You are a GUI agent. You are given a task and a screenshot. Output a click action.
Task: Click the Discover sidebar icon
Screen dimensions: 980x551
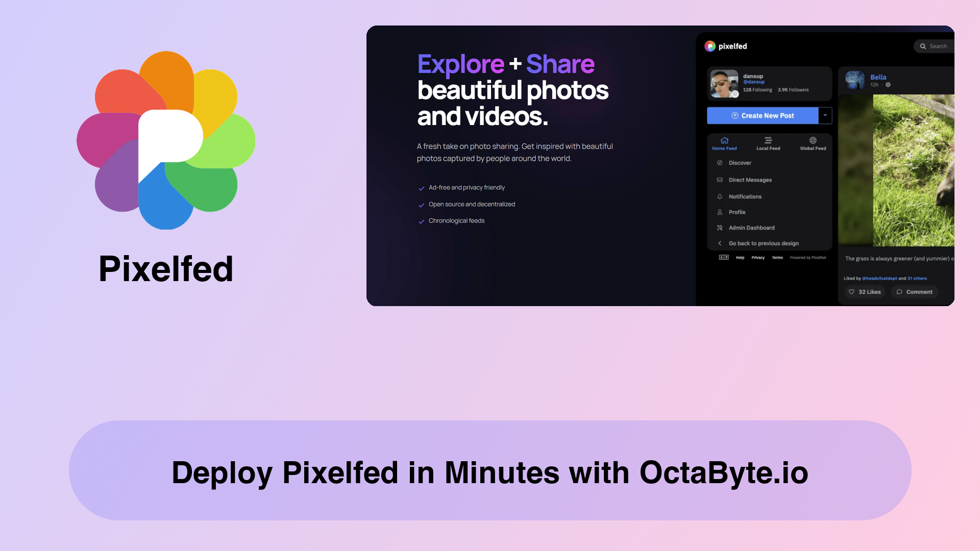720,163
